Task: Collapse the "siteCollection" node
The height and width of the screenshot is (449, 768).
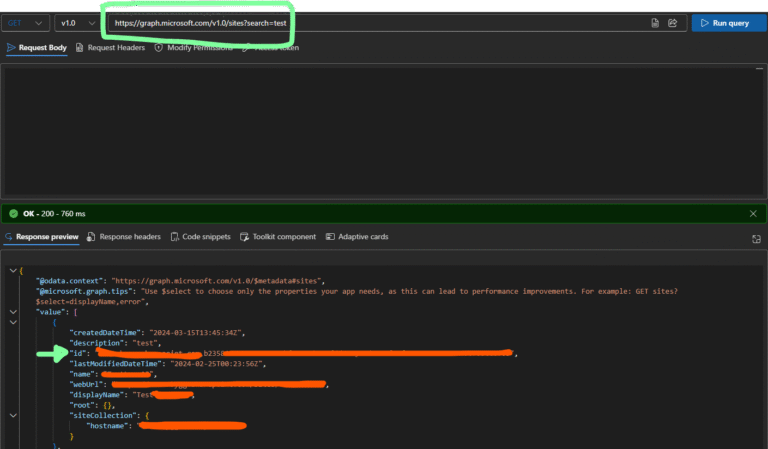Action: coord(13,415)
